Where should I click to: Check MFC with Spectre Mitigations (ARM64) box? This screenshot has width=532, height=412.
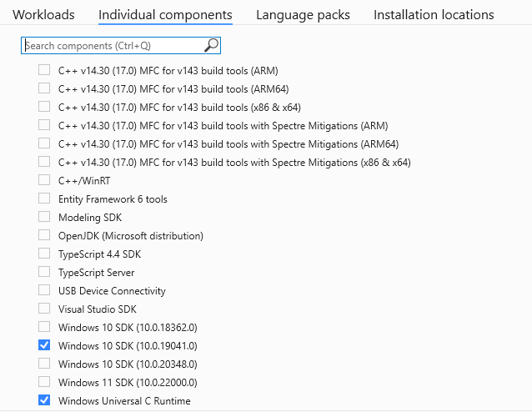point(44,143)
